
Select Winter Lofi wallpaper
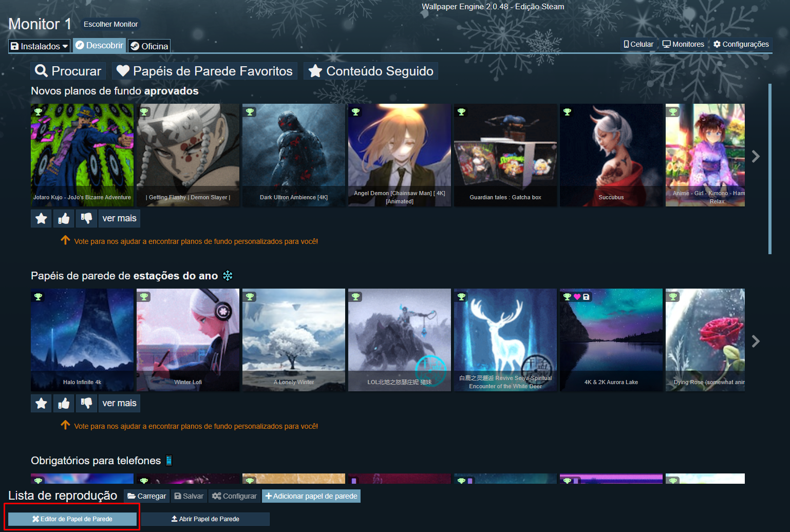pyautogui.click(x=188, y=340)
